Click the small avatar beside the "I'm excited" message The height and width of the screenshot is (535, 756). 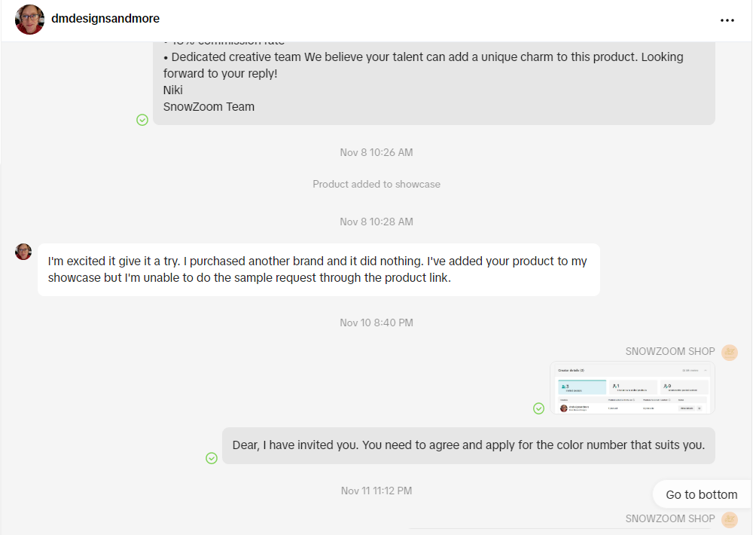pos(23,252)
